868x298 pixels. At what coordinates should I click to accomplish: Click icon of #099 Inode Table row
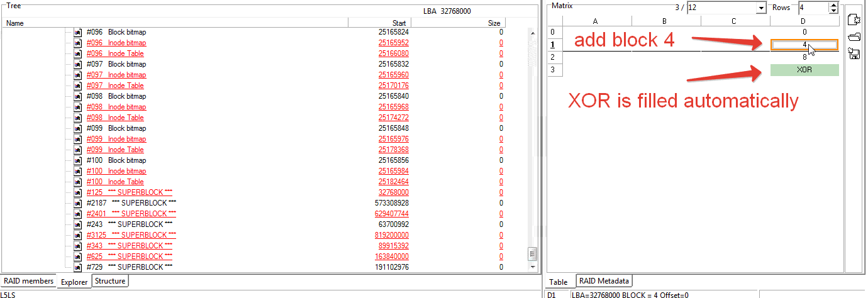click(x=78, y=150)
